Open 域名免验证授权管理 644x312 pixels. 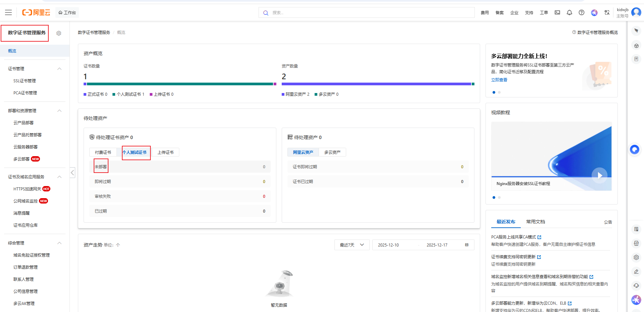[32, 255]
